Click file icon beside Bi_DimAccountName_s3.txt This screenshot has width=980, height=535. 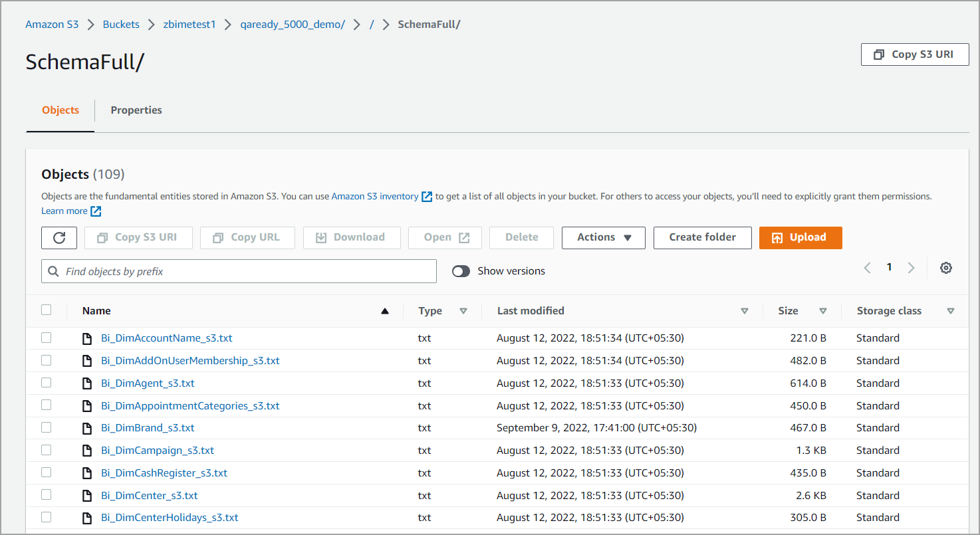click(86, 338)
